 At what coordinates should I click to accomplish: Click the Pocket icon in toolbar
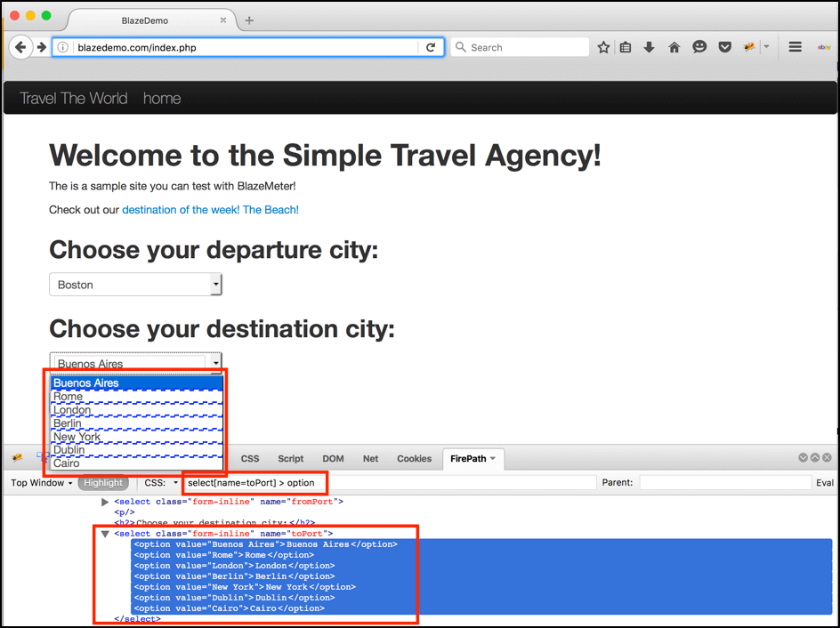click(x=724, y=47)
